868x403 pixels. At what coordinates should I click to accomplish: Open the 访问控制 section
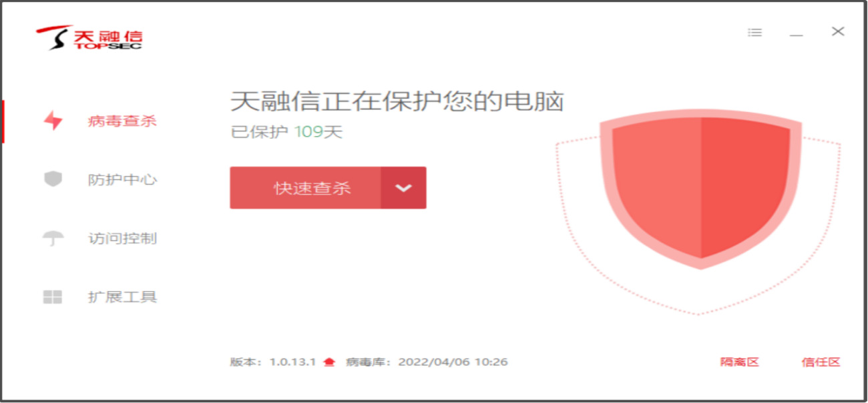tap(122, 238)
